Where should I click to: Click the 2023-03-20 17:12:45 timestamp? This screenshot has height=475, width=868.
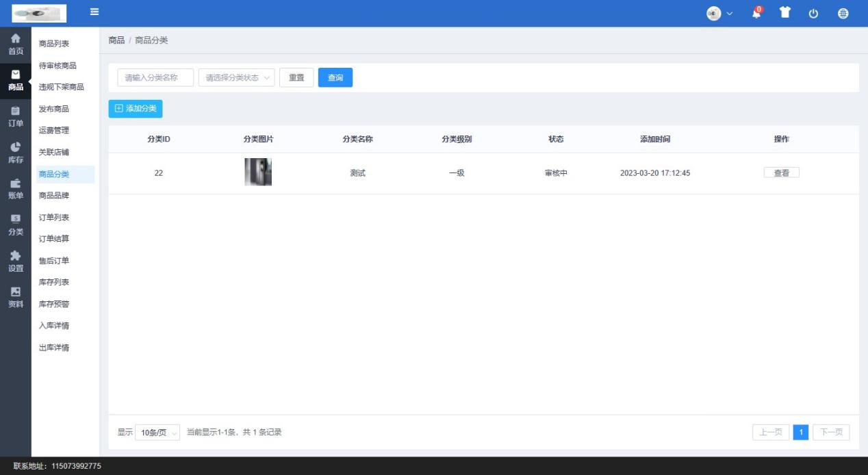point(655,173)
